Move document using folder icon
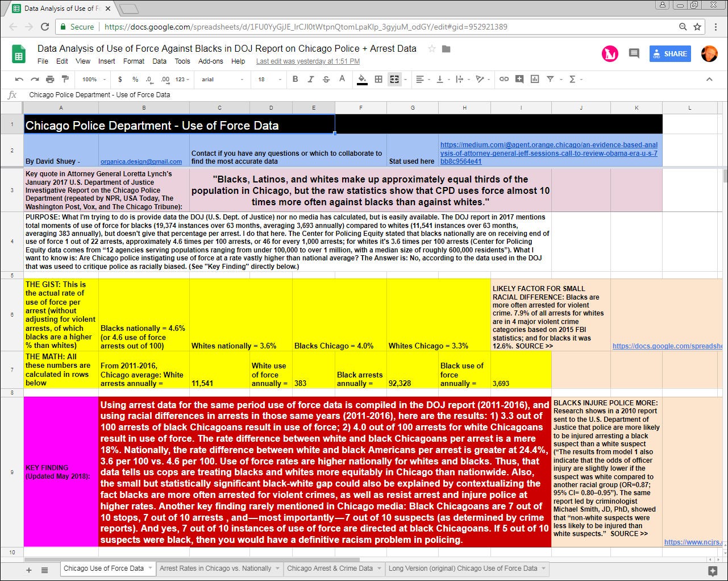The image size is (728, 581). click(447, 49)
